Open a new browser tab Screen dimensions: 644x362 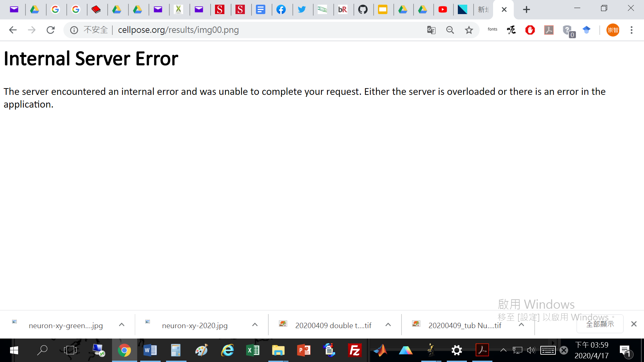(x=527, y=10)
